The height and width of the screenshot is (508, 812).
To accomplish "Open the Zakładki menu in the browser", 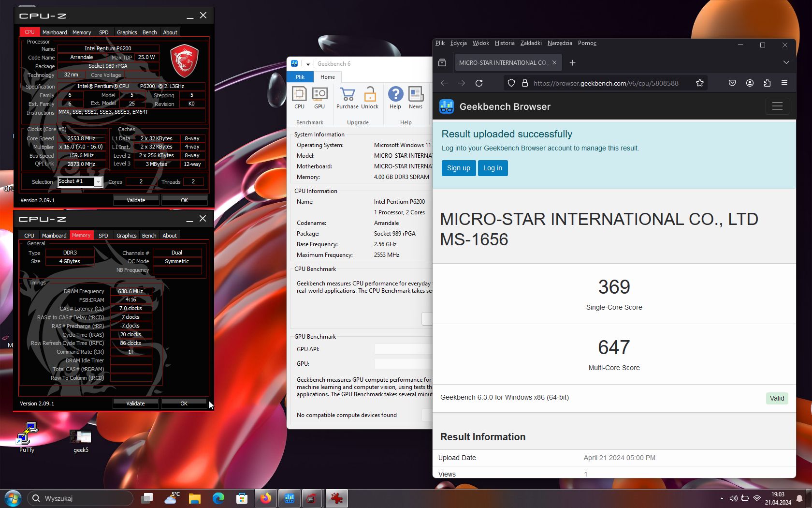I will [x=531, y=43].
